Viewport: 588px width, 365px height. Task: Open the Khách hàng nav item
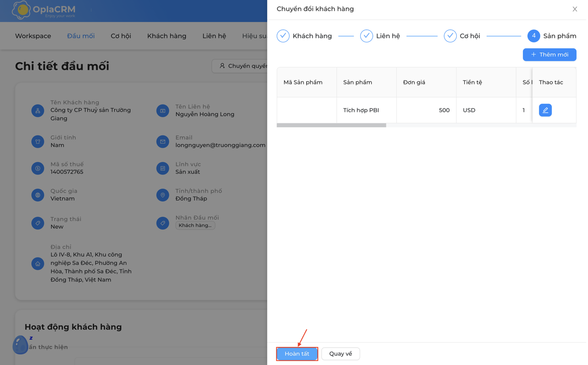click(x=167, y=36)
